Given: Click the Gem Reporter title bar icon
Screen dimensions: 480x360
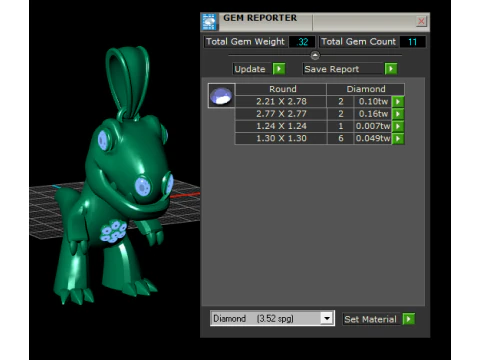Looking at the screenshot, I should point(209,22).
